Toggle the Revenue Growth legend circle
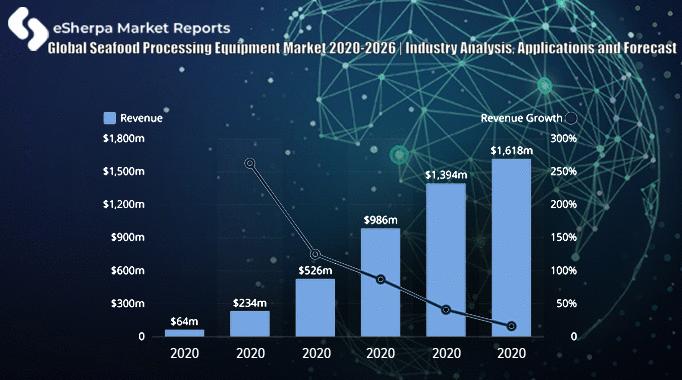Image resolution: width=682 pixels, height=380 pixels. point(571,118)
